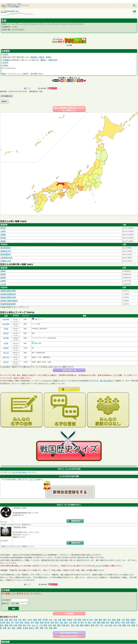
Task: Open the 長谷川 recently searched name link
Action: tap(32, 628)
